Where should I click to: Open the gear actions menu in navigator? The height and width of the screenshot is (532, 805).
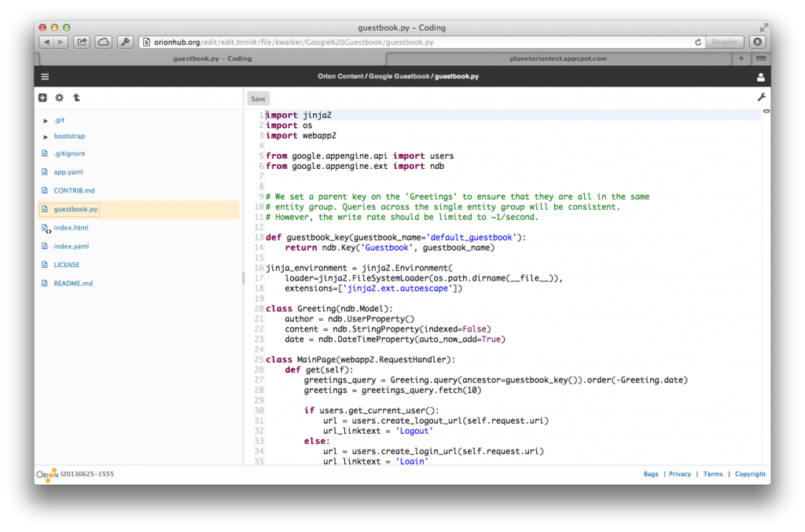[x=59, y=98]
